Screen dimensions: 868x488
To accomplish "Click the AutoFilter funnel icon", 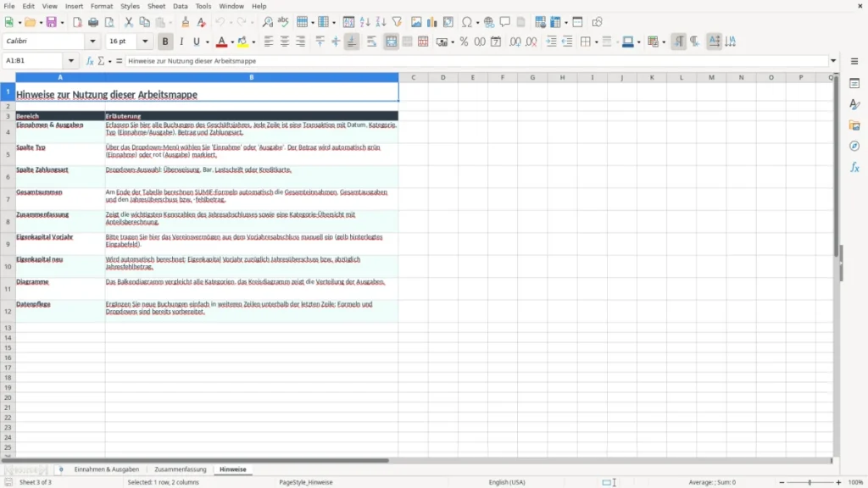I will click(397, 22).
